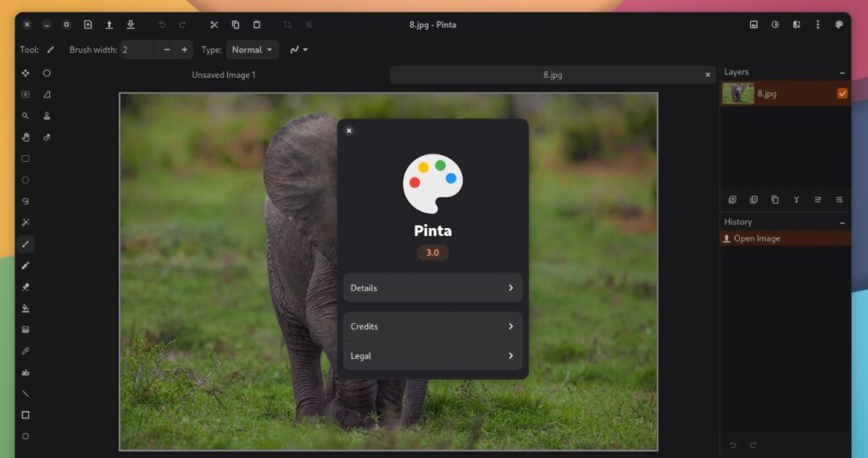Select the Pan hand tool
The image size is (868, 458).
click(x=25, y=137)
